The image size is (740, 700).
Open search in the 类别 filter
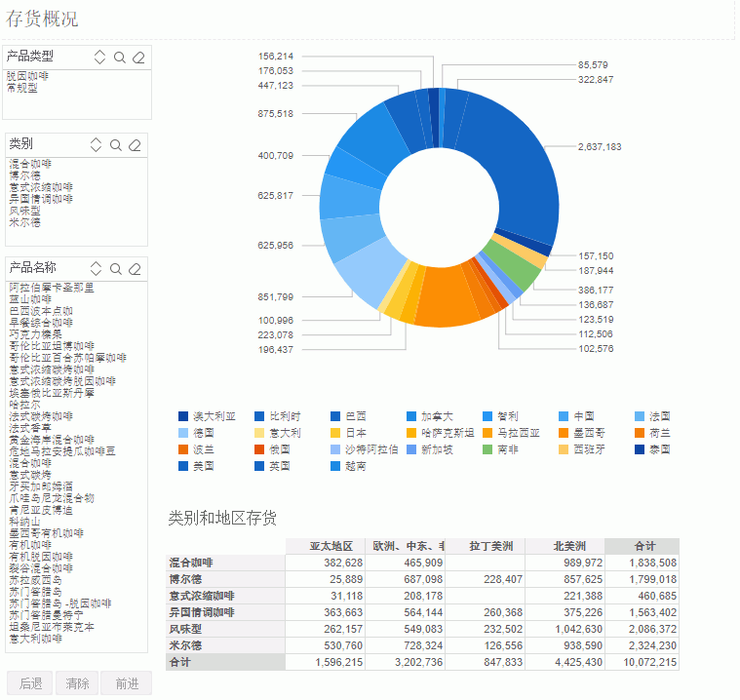116,145
